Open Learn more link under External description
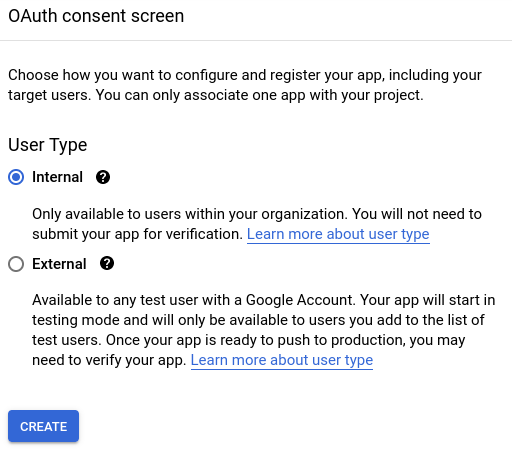Viewport: 512px width, 459px height. [282, 360]
